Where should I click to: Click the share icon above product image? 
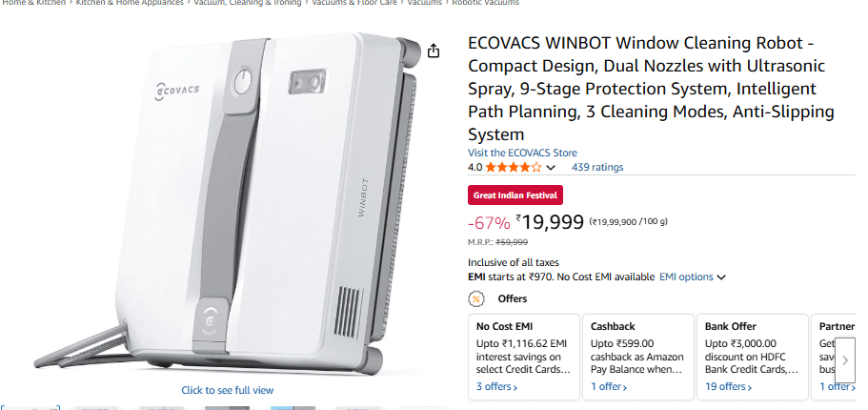434,51
